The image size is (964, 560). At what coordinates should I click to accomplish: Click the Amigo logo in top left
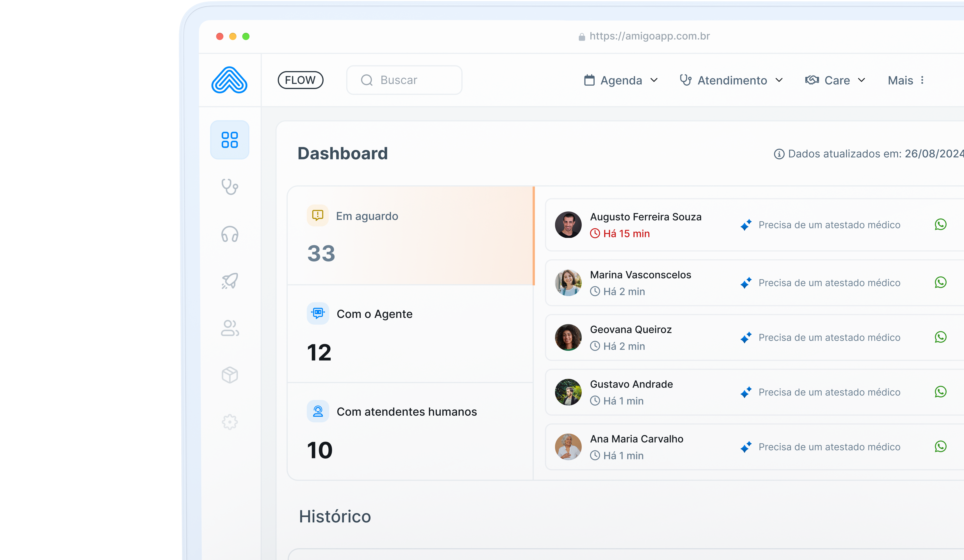229,80
